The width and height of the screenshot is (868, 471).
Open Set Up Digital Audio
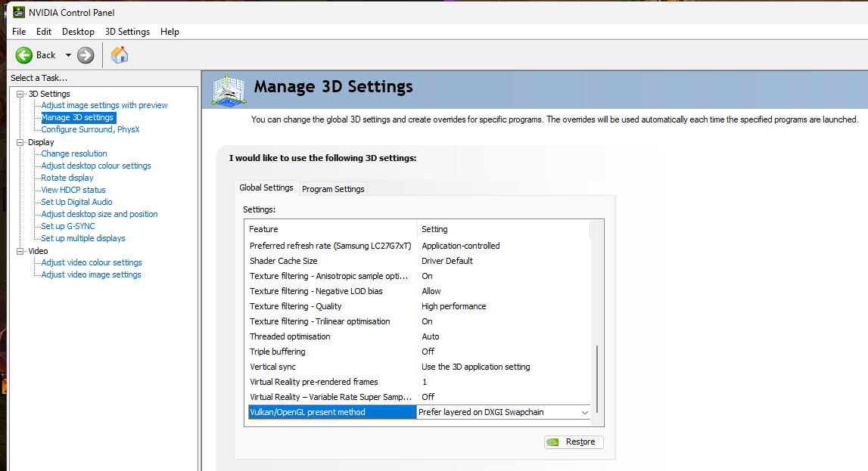(x=76, y=202)
